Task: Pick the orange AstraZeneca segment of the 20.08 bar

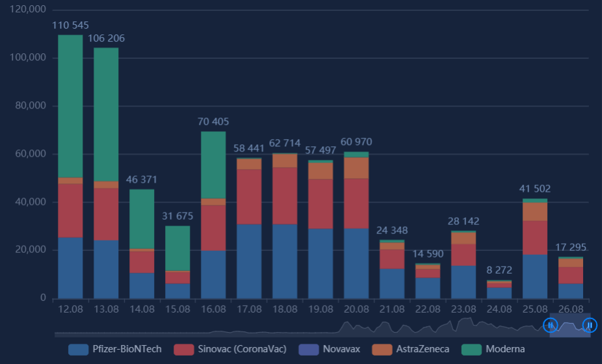Action: pyautogui.click(x=356, y=168)
